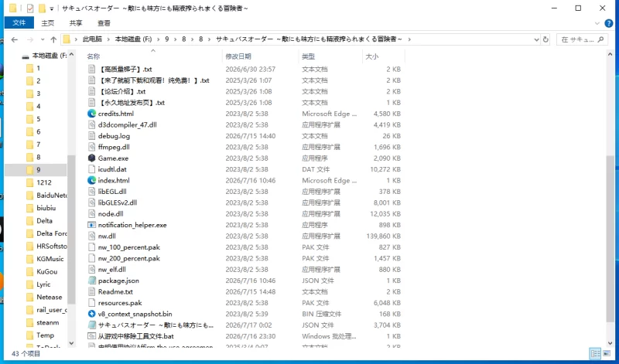Click the file list vertical scrollbar
Viewport: 619px width, 364px height.
[610, 239]
